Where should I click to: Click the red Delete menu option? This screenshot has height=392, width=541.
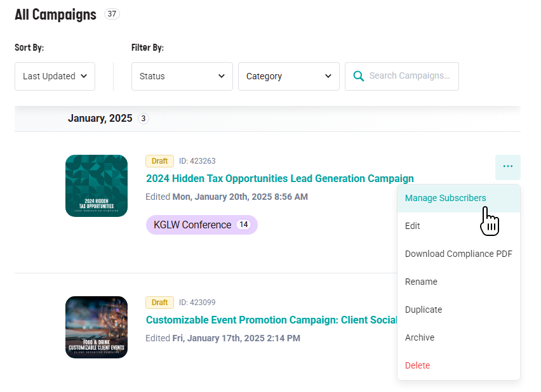pos(417,365)
